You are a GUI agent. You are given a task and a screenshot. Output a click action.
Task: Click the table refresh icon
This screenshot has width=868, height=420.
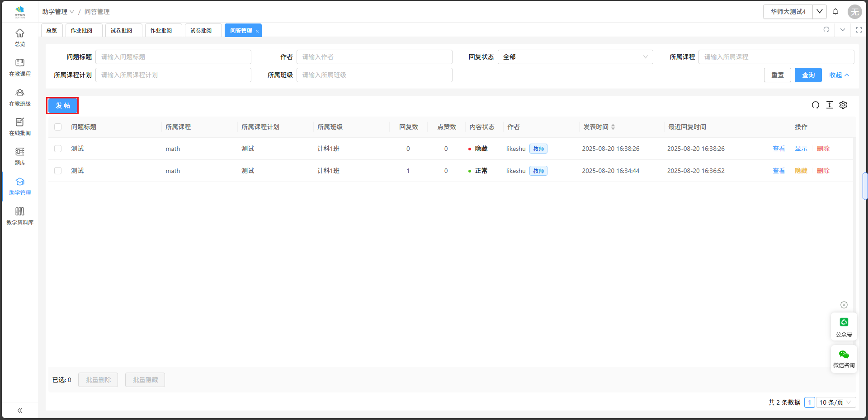(x=816, y=105)
